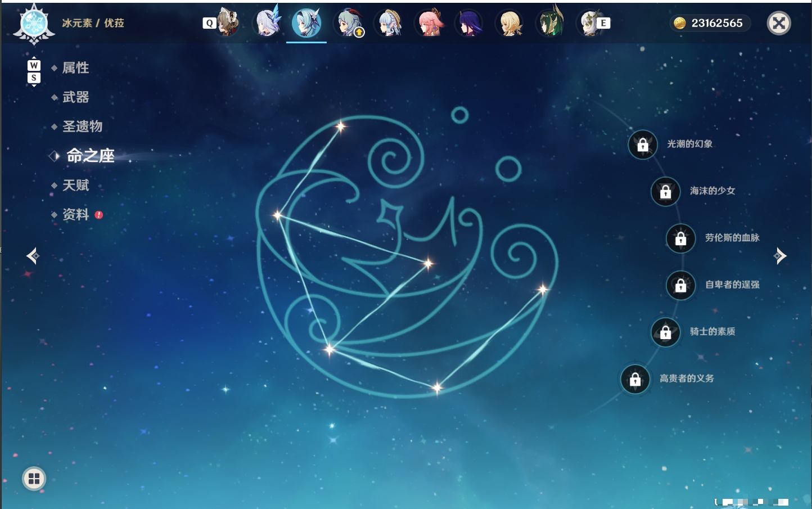The width and height of the screenshot is (812, 509).
Task: Select the silver-haired avatar with blue horn
Action: (267, 23)
